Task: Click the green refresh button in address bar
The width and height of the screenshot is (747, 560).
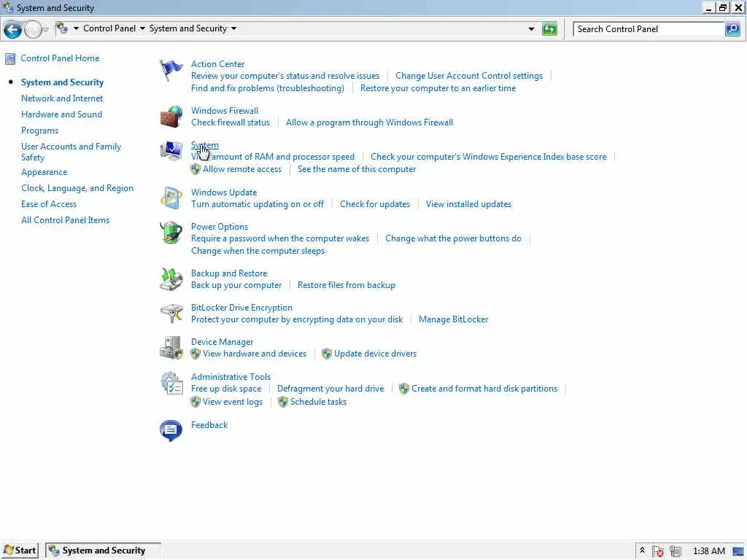Action: (549, 29)
